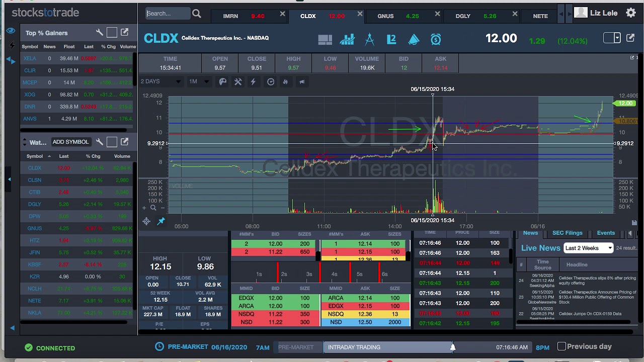Switch to the DGLY symbol tab
644x362 pixels.
coord(463,16)
